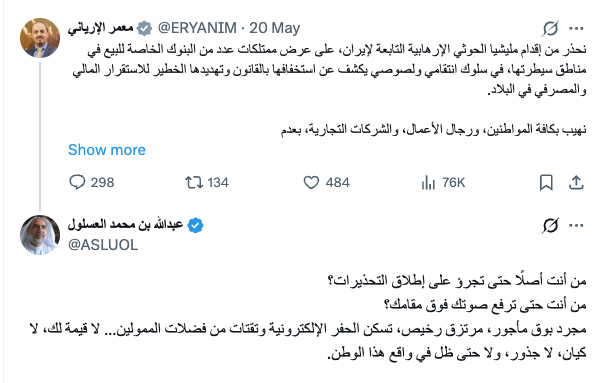Share the ERYANIM tweet

point(576,182)
